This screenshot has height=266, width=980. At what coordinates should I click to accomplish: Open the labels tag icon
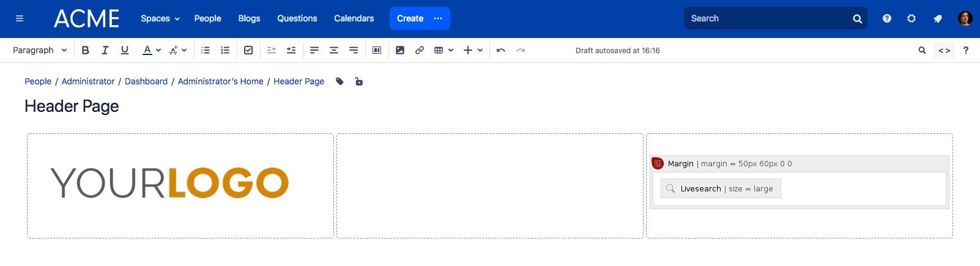tap(340, 81)
